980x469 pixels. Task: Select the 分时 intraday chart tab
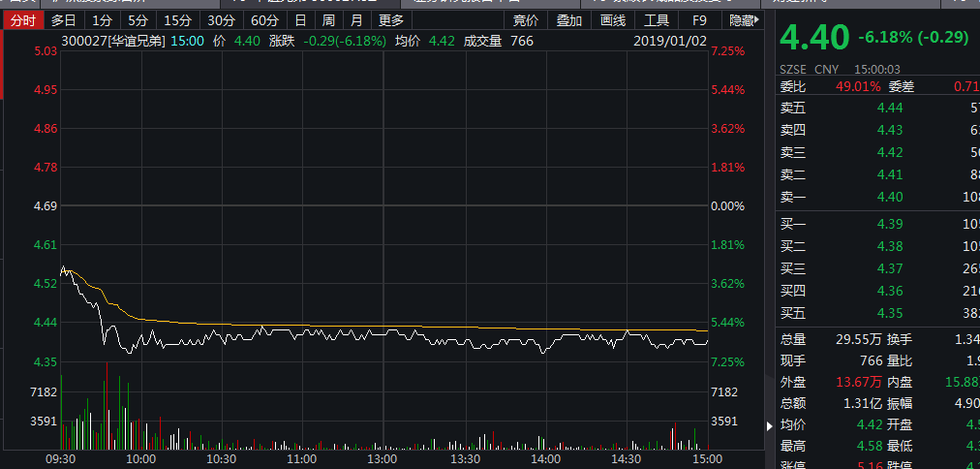24,20
